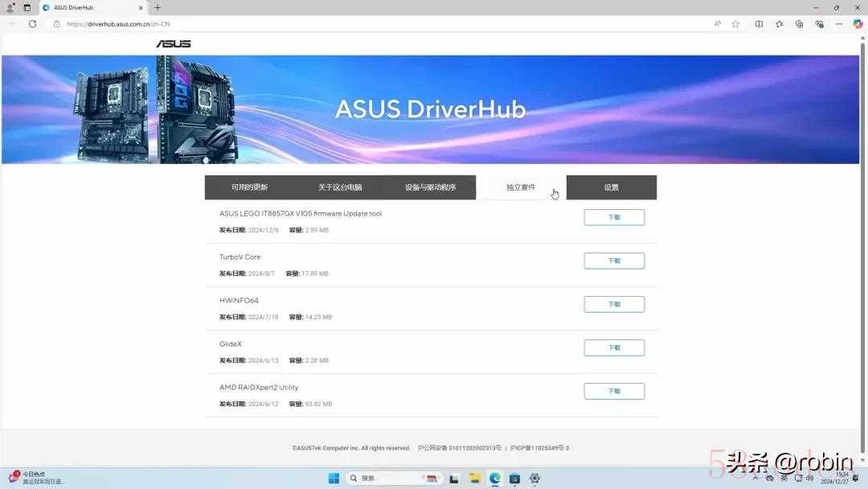868x489 pixels.
Task: Click the GlideX title text
Action: click(231, 344)
